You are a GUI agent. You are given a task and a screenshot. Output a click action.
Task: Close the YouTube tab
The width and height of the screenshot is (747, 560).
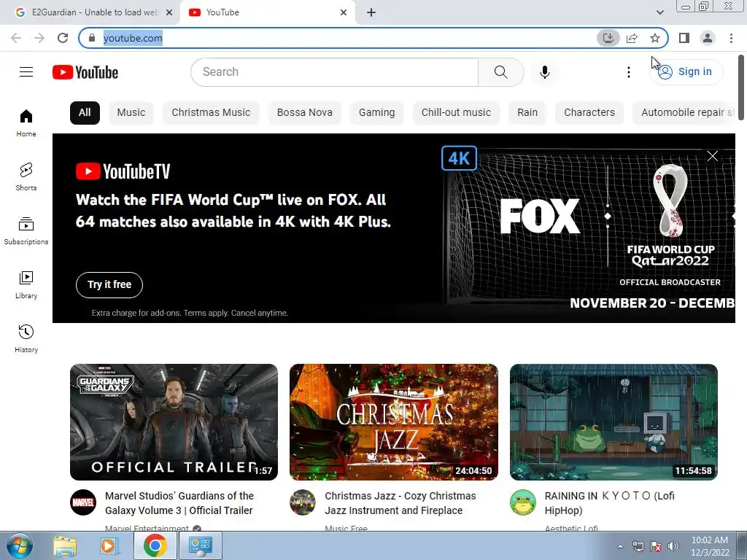click(x=344, y=12)
